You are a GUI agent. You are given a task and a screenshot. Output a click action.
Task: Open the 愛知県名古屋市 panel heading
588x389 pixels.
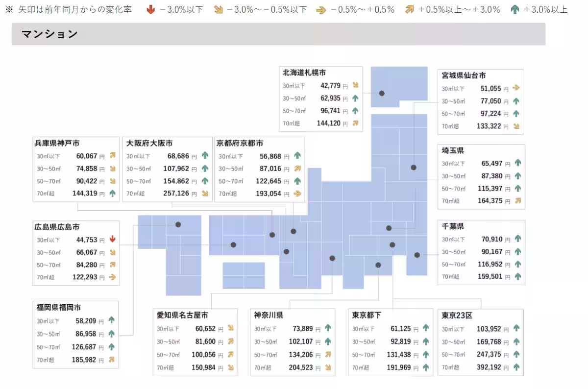[x=182, y=315]
